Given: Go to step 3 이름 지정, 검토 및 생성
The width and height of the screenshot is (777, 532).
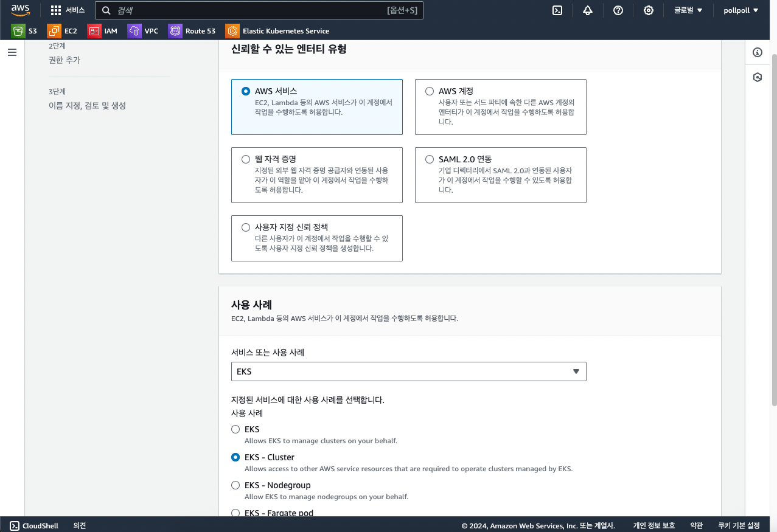Looking at the screenshot, I should pos(87,106).
